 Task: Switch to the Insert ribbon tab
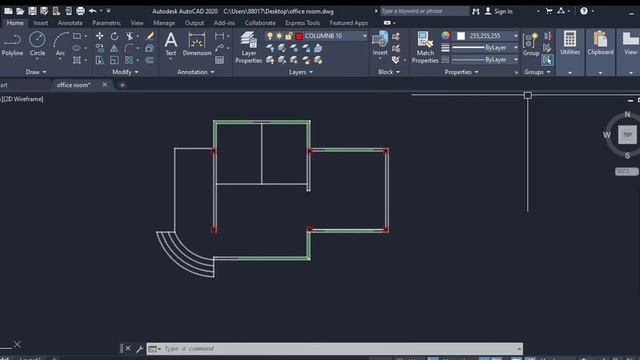click(40, 23)
